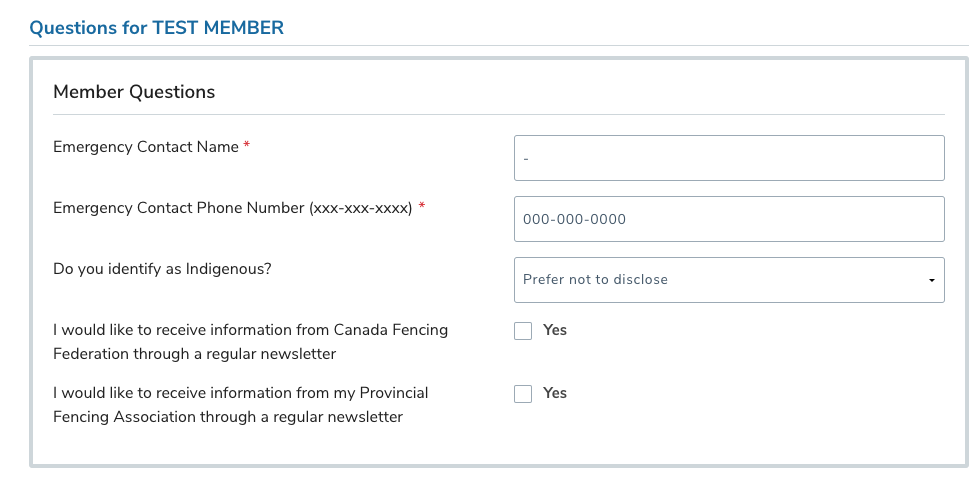Click the 'Do you identify as Indigenous?' label

pos(162,269)
